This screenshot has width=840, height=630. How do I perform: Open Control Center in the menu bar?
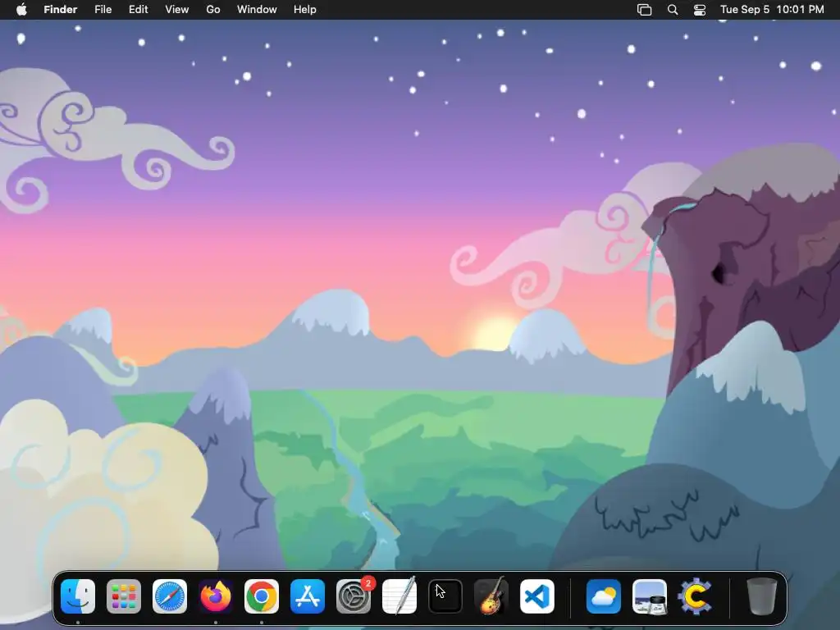(700, 10)
